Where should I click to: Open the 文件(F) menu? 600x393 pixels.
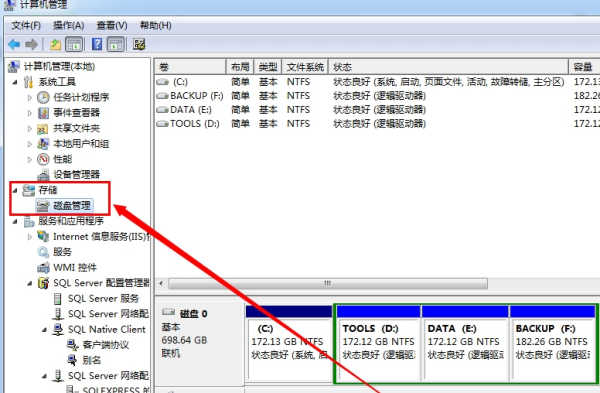(x=26, y=26)
